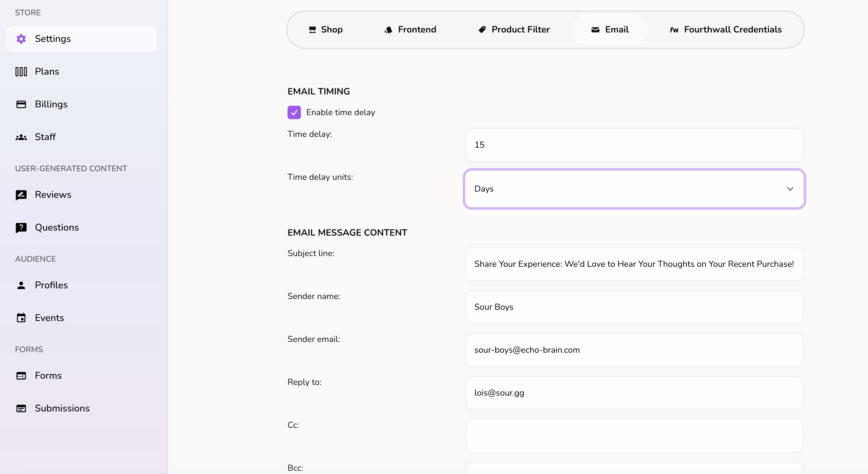Click the Settings icon in sidebar

coord(21,39)
